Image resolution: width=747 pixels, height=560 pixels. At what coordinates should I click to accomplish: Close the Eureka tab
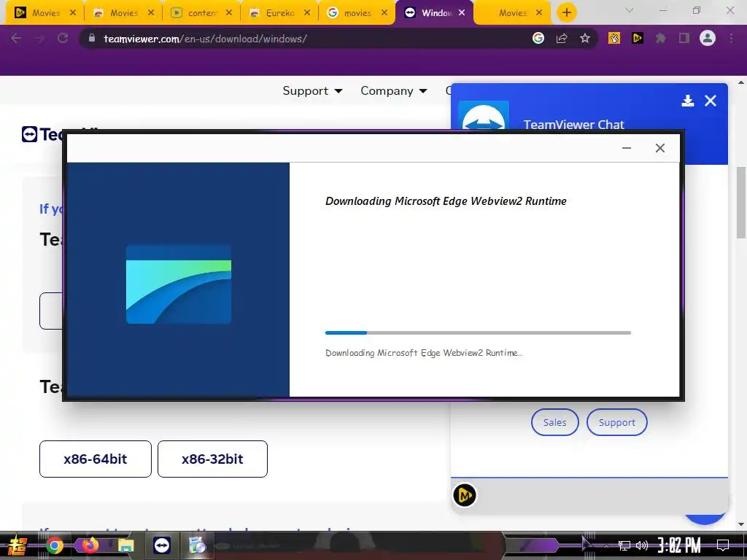(307, 13)
